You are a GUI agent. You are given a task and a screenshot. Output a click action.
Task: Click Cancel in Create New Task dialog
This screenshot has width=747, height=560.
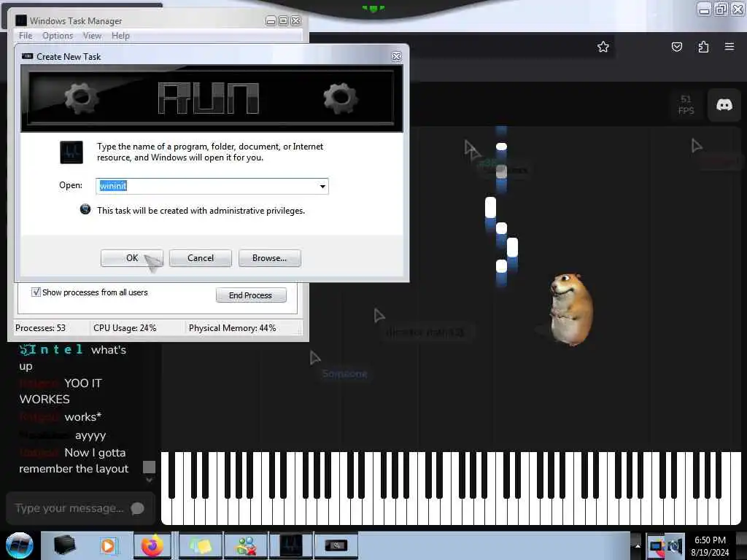coord(201,258)
